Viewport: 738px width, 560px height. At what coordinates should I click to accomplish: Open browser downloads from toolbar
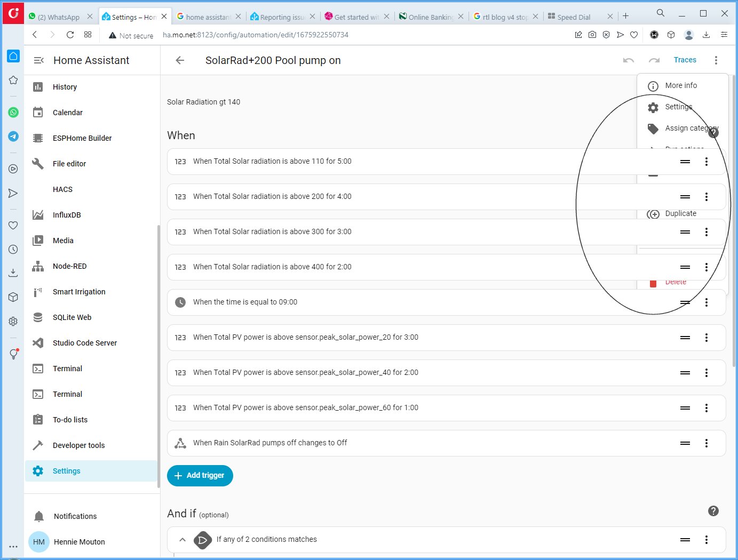pyautogui.click(x=706, y=35)
